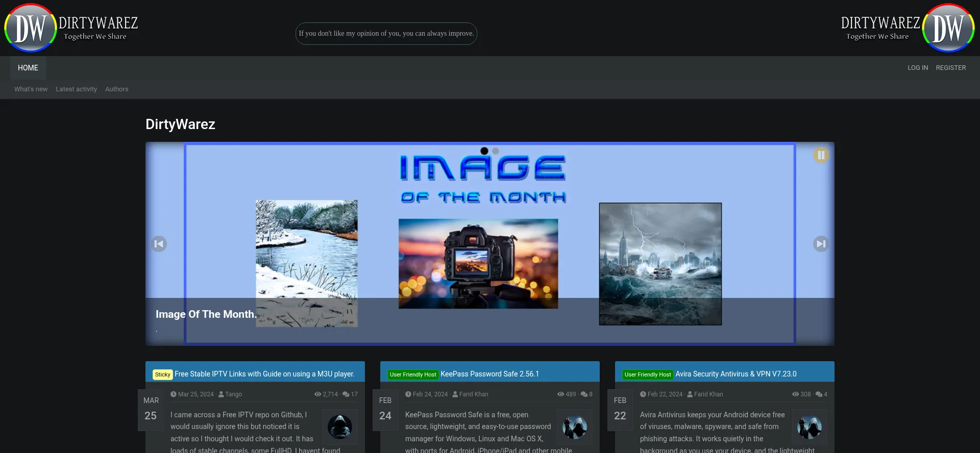Open the HOME navigation tab

[28, 68]
